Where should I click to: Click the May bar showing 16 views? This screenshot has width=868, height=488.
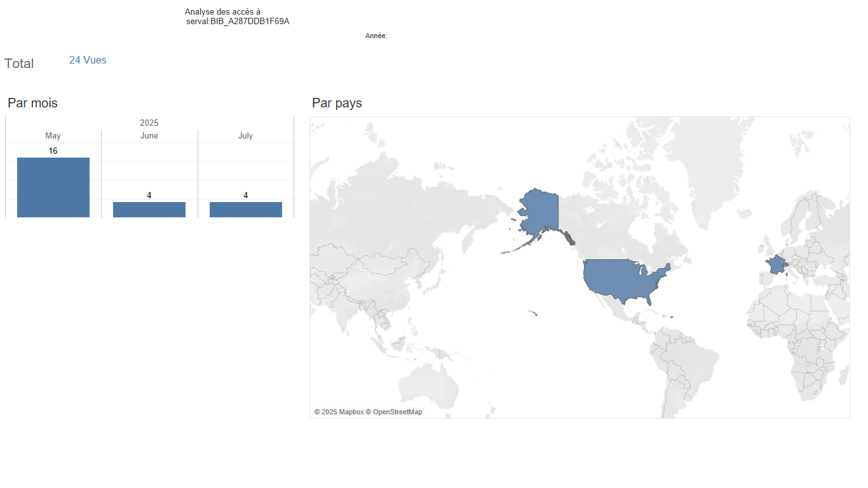tap(53, 187)
